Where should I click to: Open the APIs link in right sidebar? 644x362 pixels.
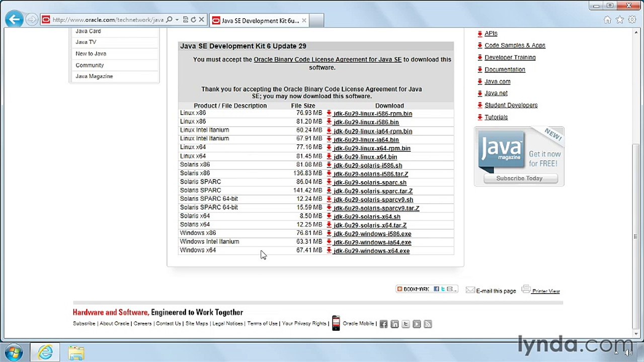coord(491,34)
